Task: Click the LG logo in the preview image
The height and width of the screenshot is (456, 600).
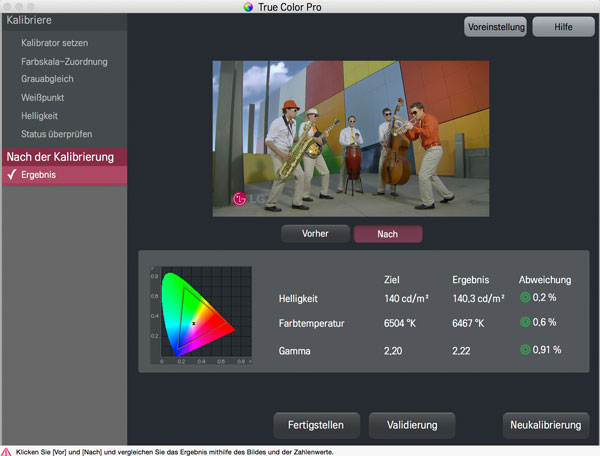Action: 240,200
